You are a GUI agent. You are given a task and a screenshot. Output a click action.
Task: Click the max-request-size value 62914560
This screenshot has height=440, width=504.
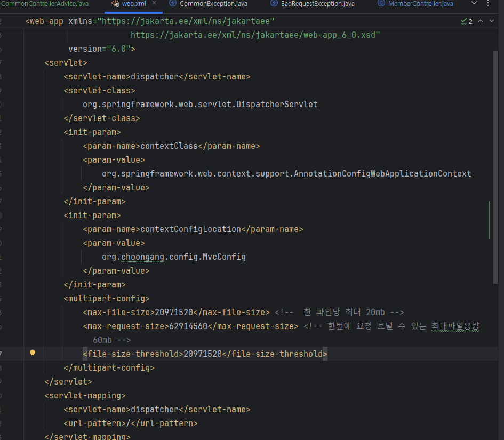pos(188,326)
